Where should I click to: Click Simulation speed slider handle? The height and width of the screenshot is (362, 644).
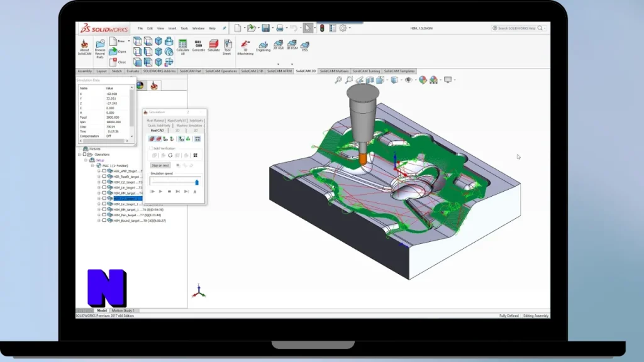[197, 182]
